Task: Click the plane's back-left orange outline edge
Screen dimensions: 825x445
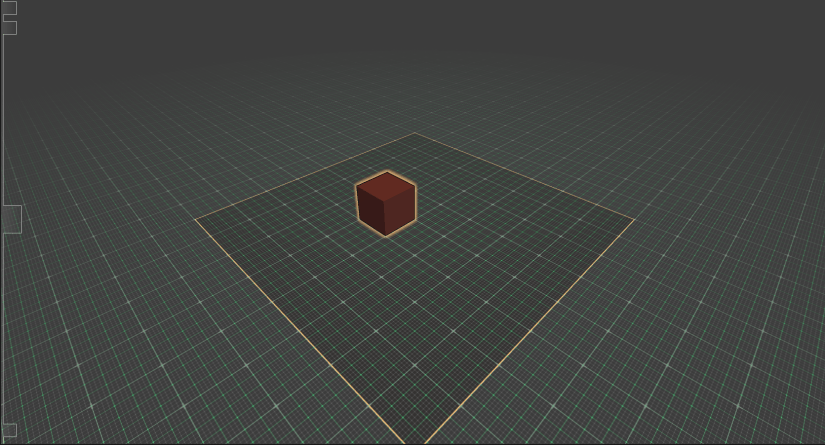Action: (305, 176)
